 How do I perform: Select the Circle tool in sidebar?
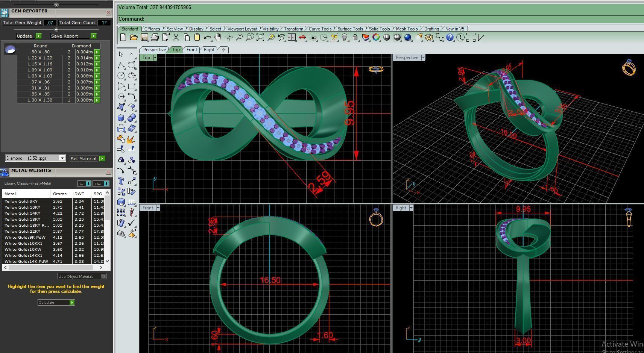121,76
